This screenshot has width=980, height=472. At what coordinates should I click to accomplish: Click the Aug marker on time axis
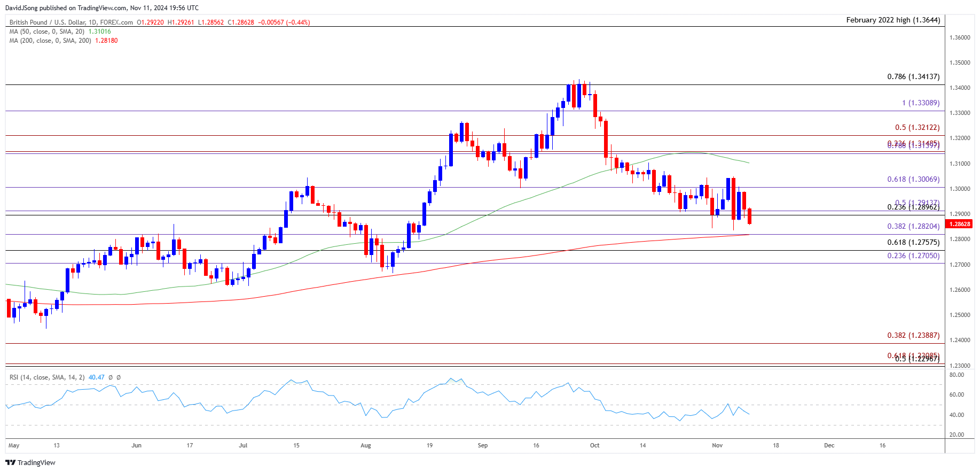coord(365,445)
